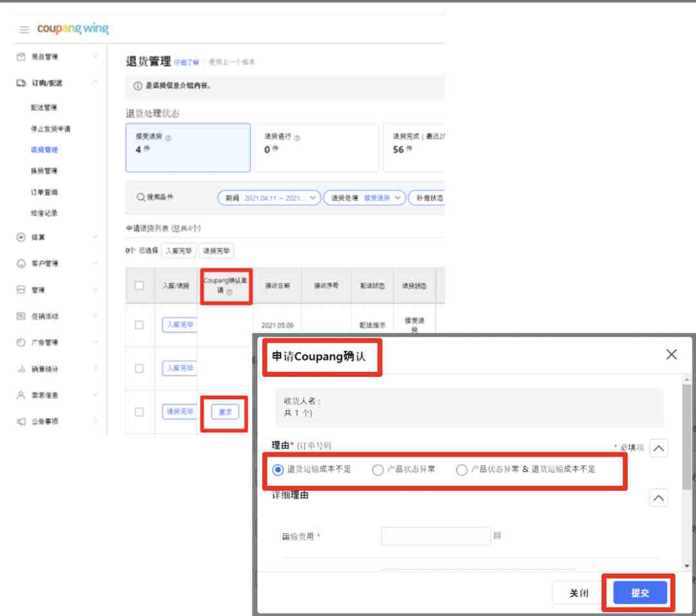Select the 退货运输成本不足 radio option
Screen dimensions: 696x616
pyautogui.click(x=278, y=470)
